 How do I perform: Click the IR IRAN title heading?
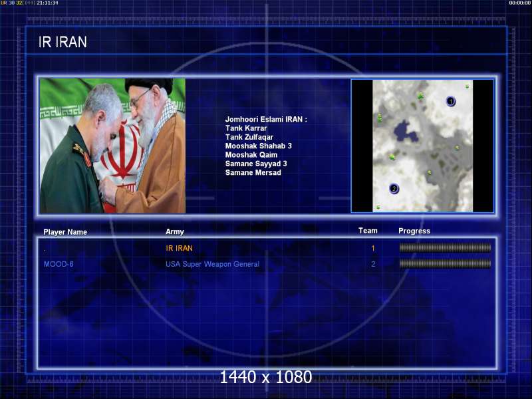63,42
